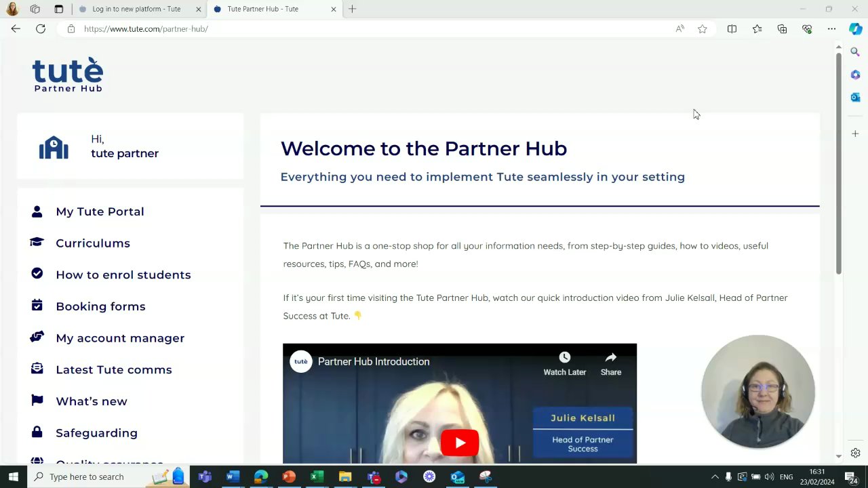Click Share on the YouTube video
The width and height of the screenshot is (868, 488).
click(610, 364)
